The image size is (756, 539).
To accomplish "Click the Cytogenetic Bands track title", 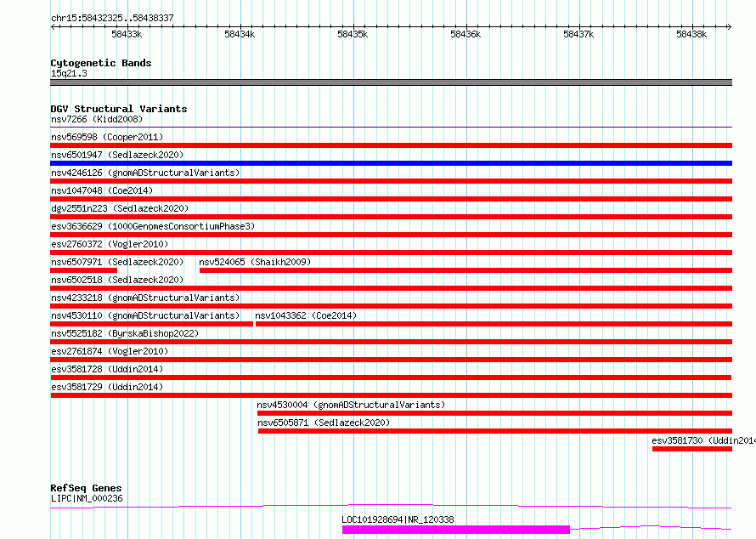I will point(100,63).
